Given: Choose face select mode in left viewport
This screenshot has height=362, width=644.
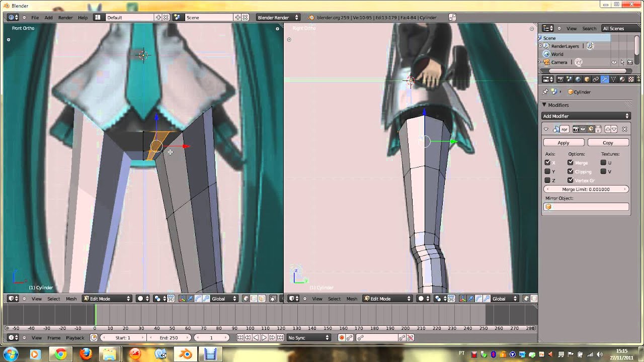Looking at the screenshot, I should (x=262, y=299).
